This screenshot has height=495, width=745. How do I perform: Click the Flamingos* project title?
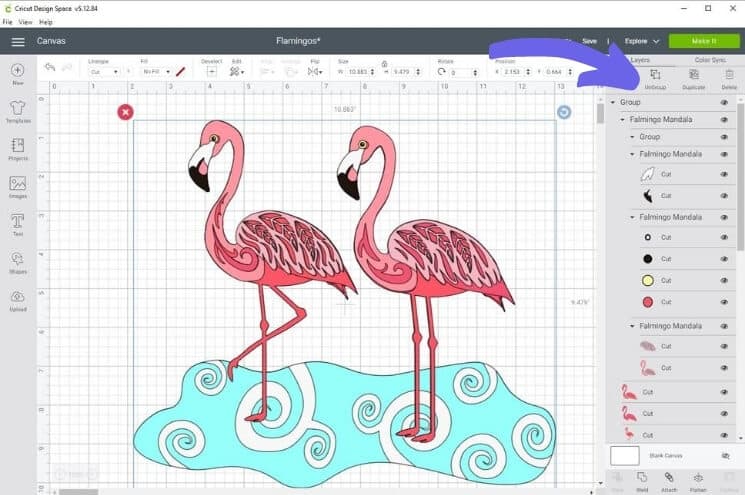(x=298, y=41)
